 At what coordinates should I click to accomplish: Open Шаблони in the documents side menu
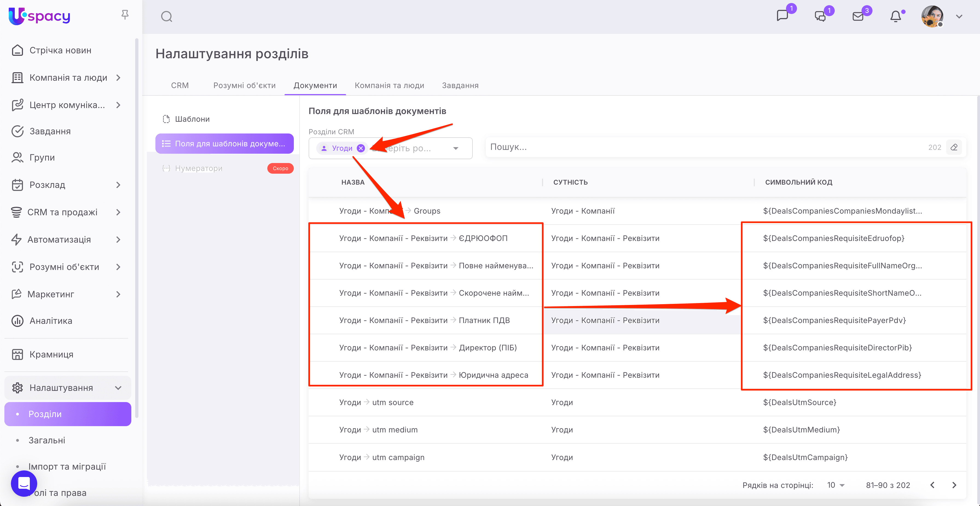(x=192, y=119)
